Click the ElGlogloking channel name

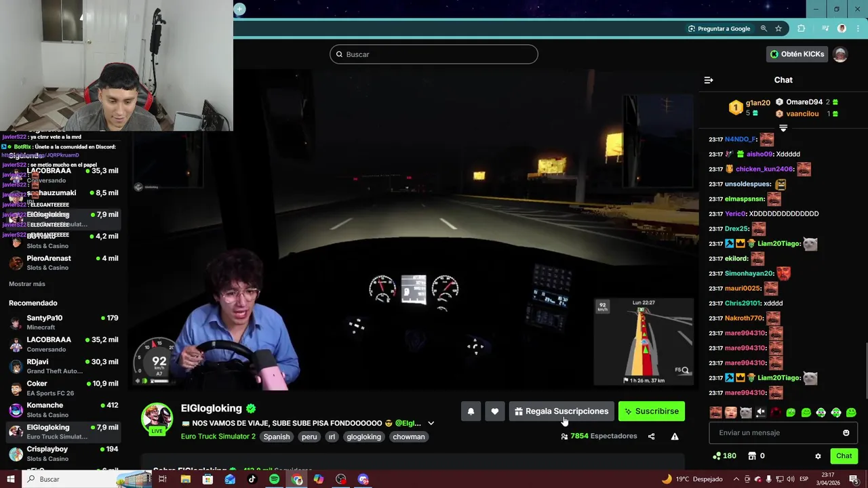(x=212, y=409)
